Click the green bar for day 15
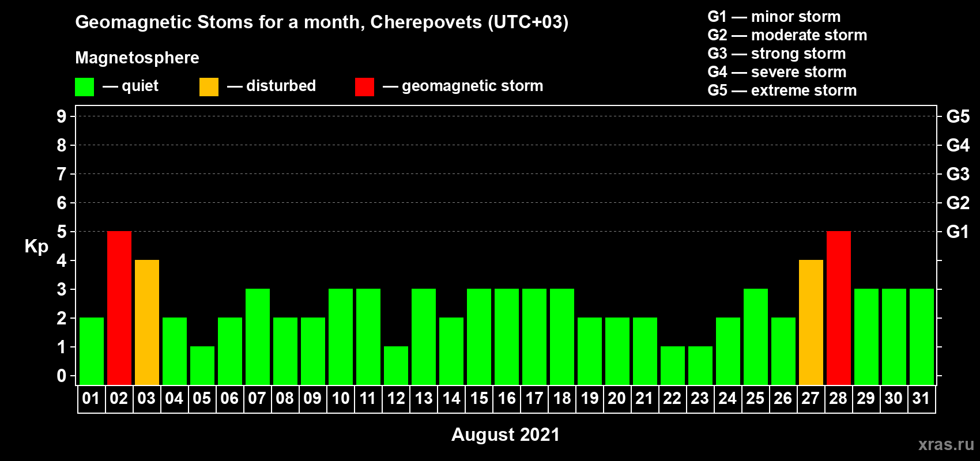 [x=479, y=337]
